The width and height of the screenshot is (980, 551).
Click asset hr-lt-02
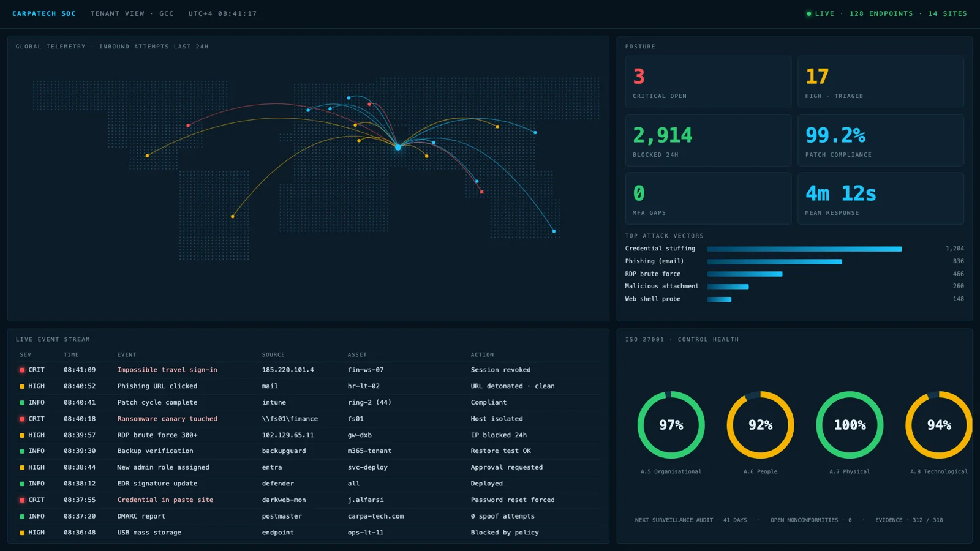[364, 386]
